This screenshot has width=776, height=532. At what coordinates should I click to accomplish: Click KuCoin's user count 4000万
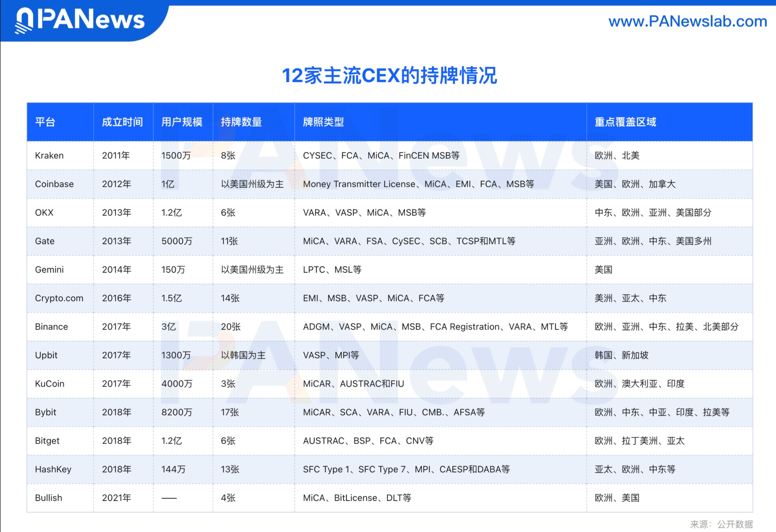[x=177, y=384]
